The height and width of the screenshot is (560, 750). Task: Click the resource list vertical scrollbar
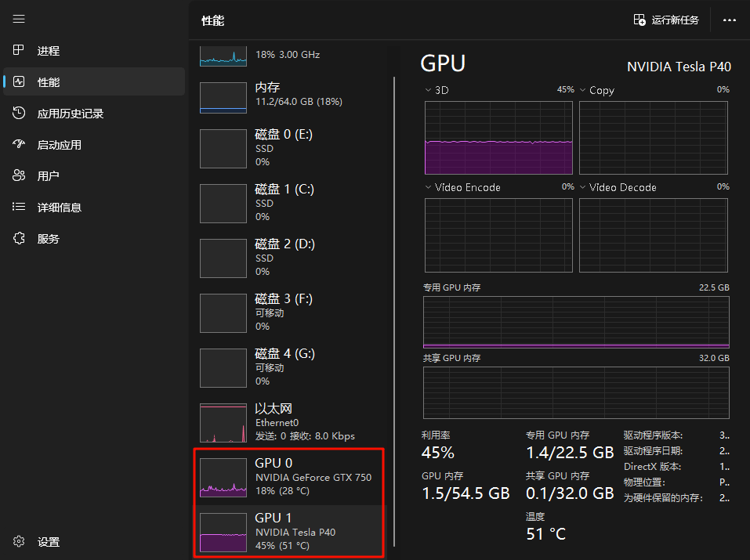[394, 313]
